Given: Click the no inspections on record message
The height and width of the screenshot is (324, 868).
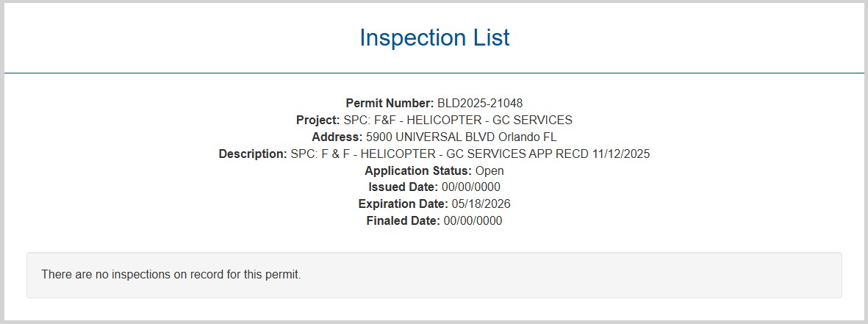Looking at the screenshot, I should (171, 275).
